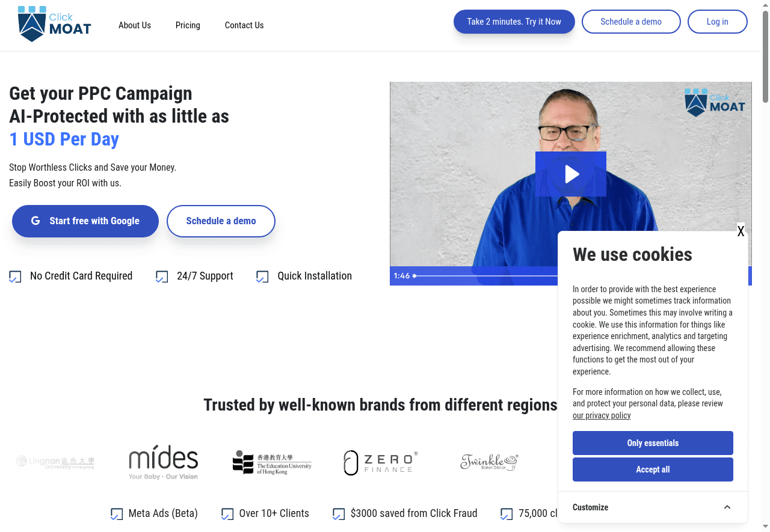The image size is (770, 532).
Task: Open the Pricing page
Action: (188, 25)
